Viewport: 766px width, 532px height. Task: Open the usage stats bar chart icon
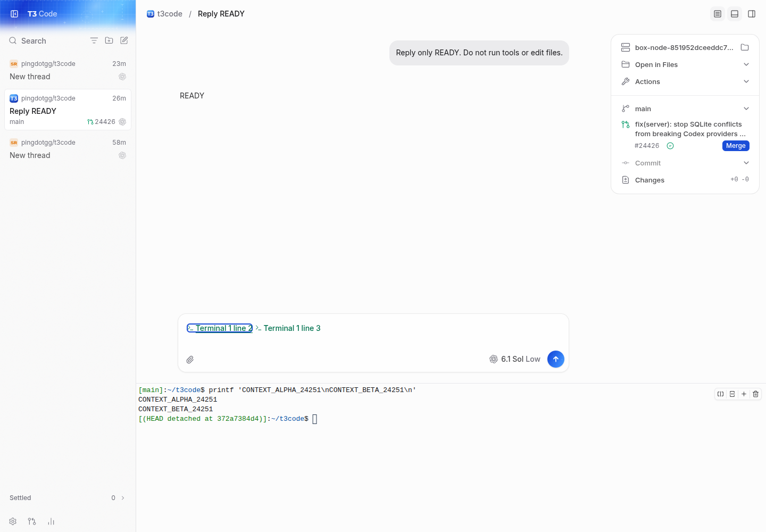(x=51, y=521)
